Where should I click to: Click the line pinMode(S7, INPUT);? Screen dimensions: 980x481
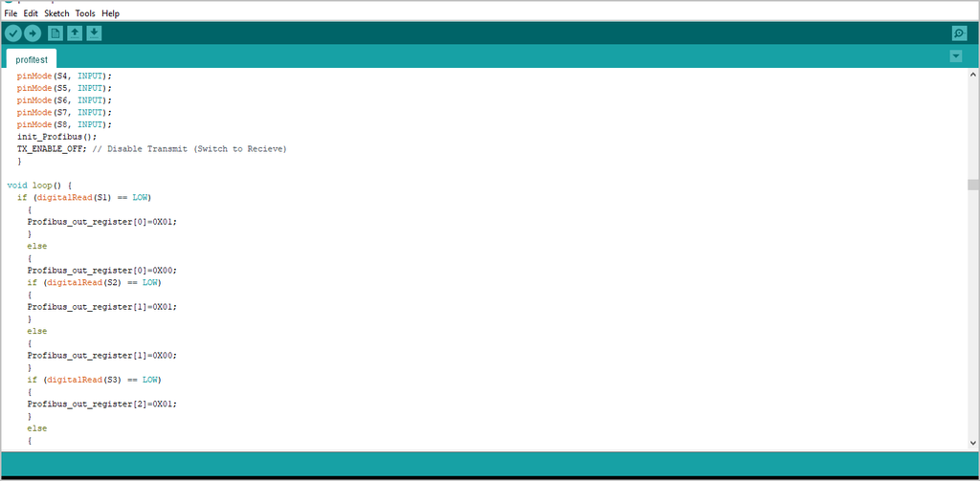pos(64,113)
